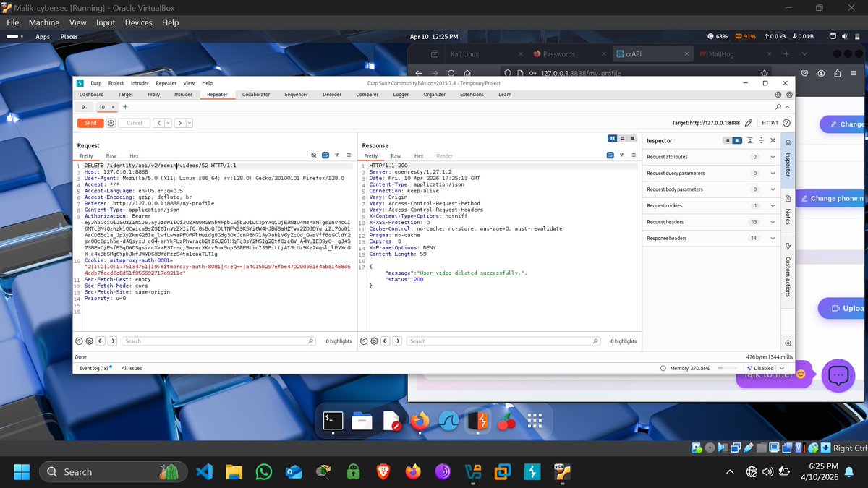
Task: Add a new Repeater tab with plus
Action: point(125,107)
